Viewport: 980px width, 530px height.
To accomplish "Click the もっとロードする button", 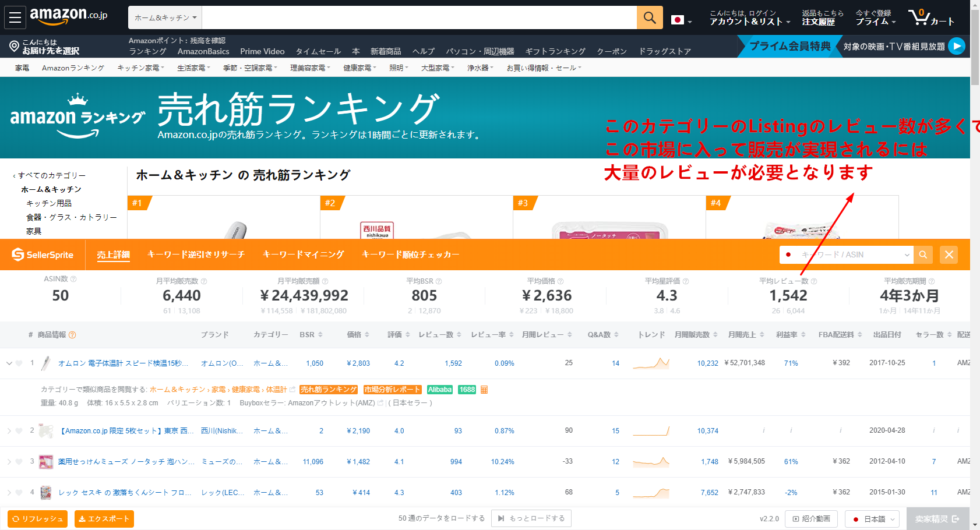I will [531, 518].
